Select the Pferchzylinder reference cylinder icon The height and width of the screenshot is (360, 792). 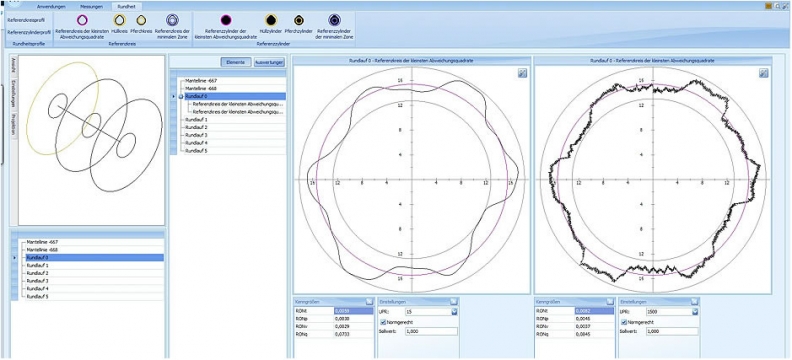[299, 20]
